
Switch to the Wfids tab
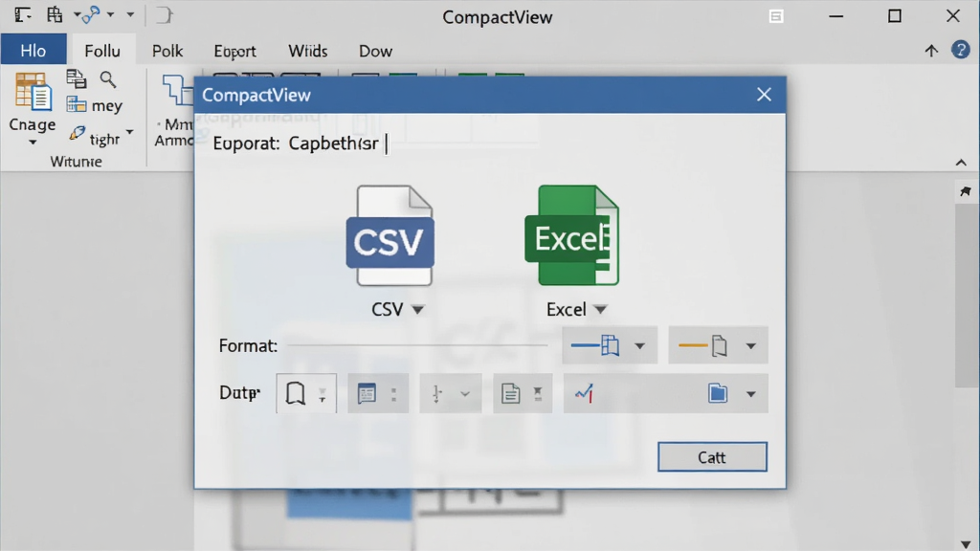tap(307, 51)
